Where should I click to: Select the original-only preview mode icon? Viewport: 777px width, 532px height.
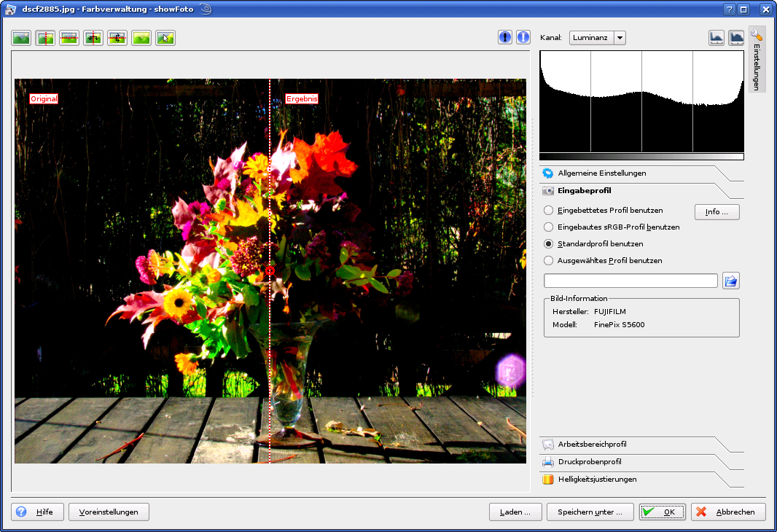pos(21,38)
